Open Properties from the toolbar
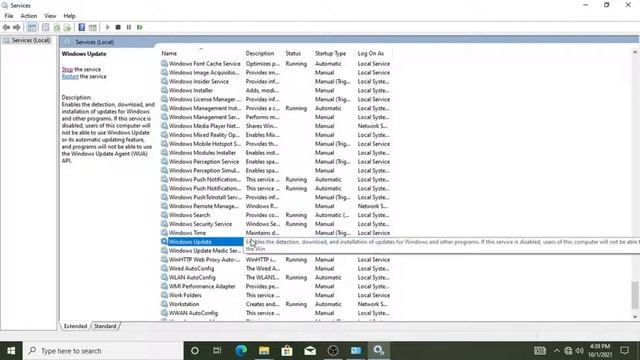This screenshot has width=640, height=360. pos(46,27)
